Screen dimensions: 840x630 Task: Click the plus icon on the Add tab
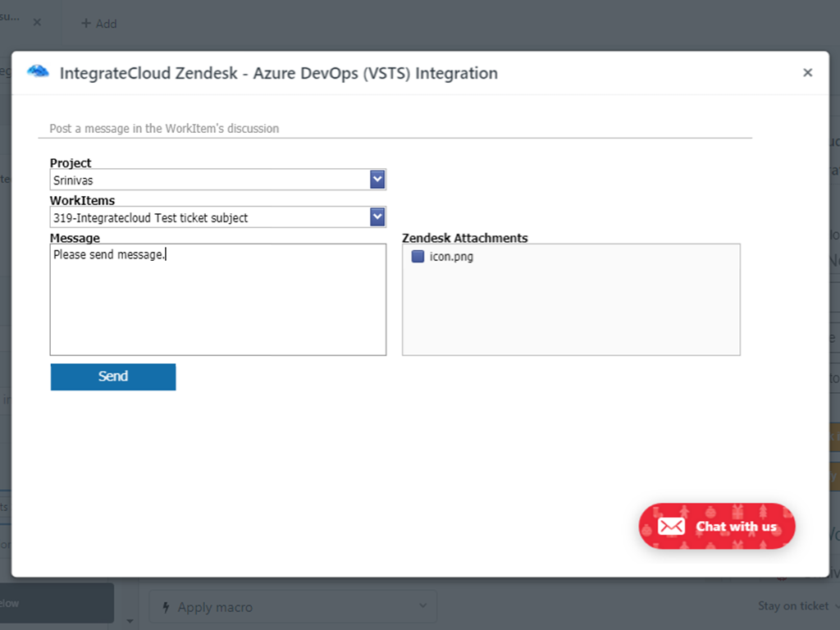pyautogui.click(x=86, y=24)
